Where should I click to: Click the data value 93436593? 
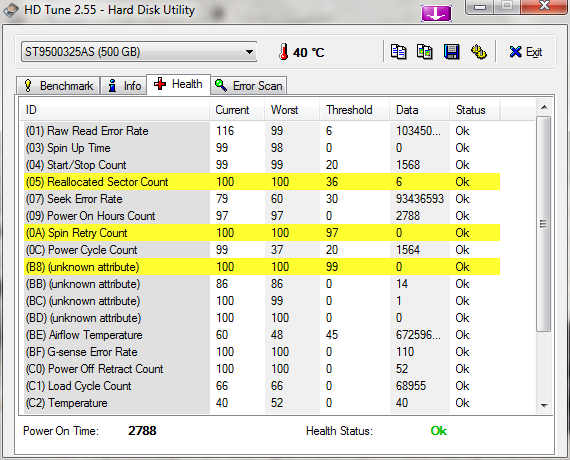(420, 199)
